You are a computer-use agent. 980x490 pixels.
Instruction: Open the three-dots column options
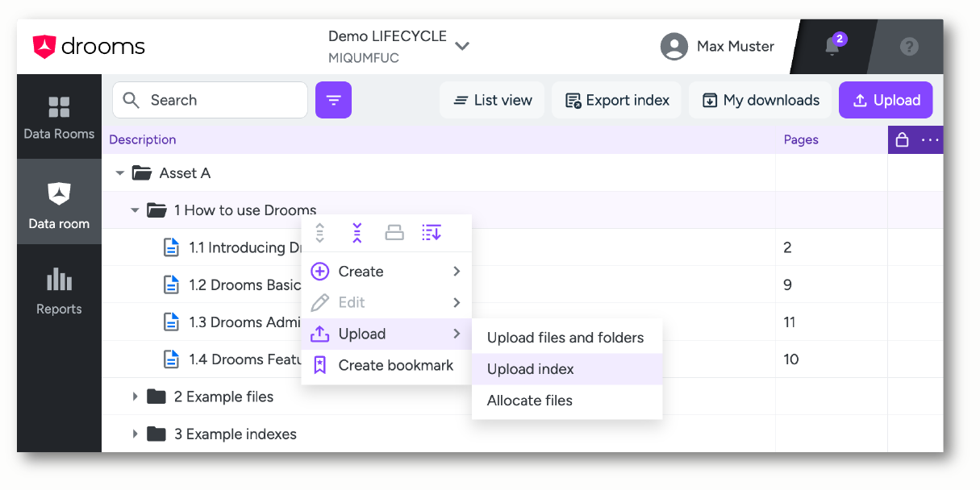tap(930, 140)
